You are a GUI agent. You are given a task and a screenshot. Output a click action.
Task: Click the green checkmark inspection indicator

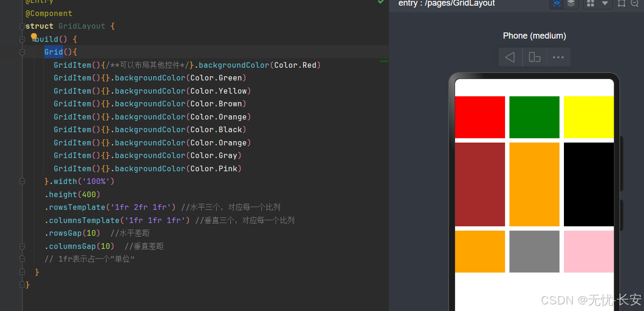pyautogui.click(x=381, y=2)
